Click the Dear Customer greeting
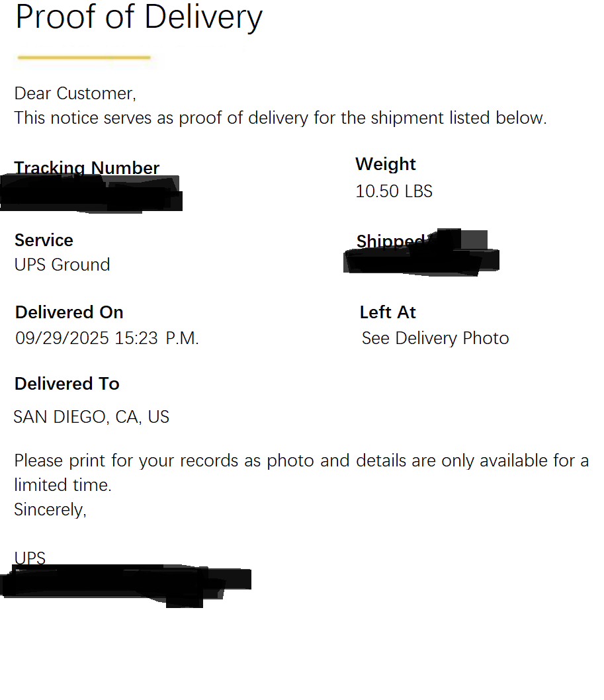The height and width of the screenshot is (700, 604). 75,93
